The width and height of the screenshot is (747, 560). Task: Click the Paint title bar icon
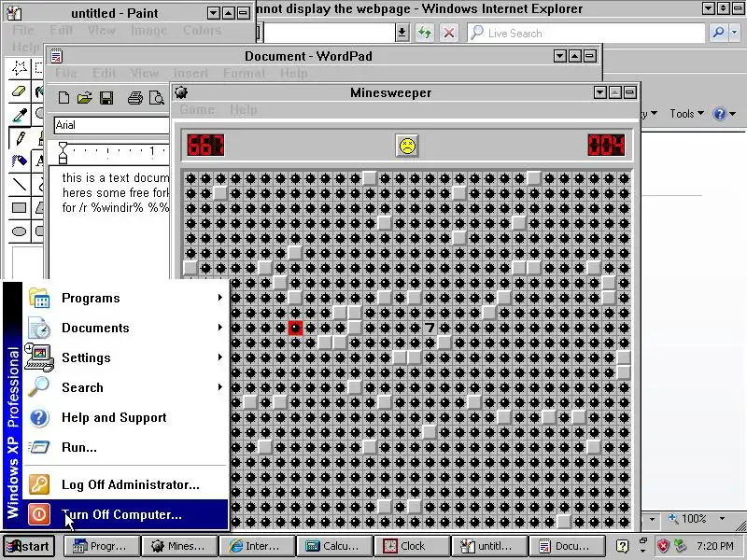click(x=15, y=13)
